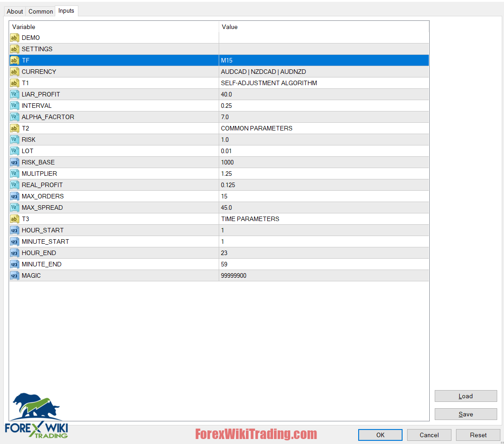Click the Load button
This screenshot has height=444, width=504.
466,396
